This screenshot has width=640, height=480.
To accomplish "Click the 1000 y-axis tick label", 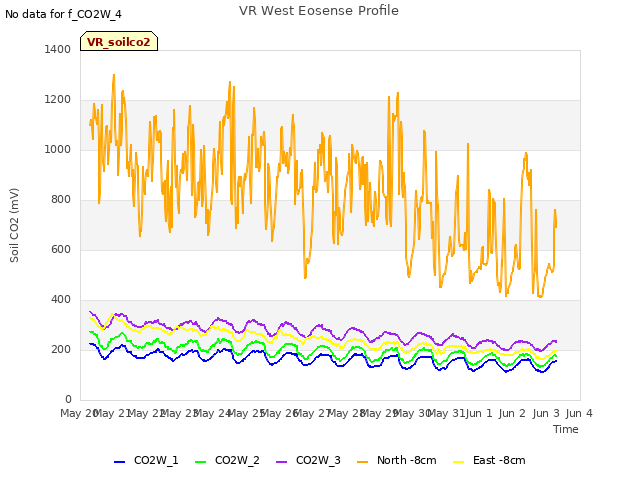I will coord(58,149).
